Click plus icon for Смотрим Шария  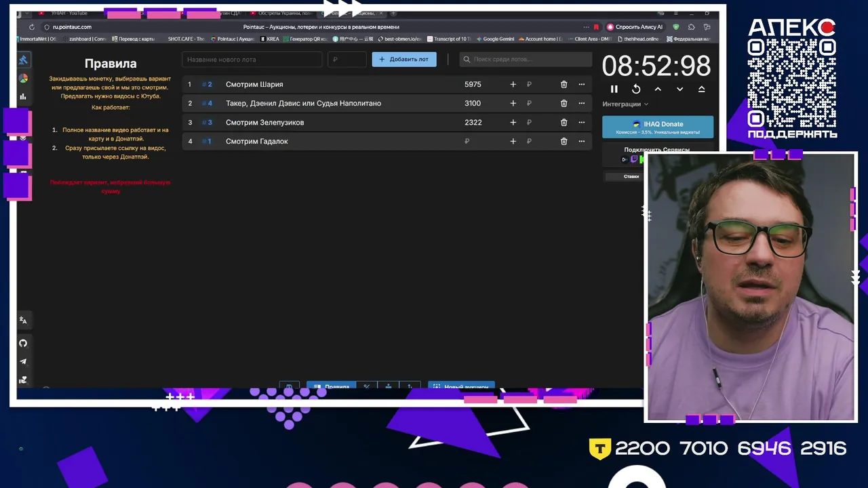click(513, 84)
